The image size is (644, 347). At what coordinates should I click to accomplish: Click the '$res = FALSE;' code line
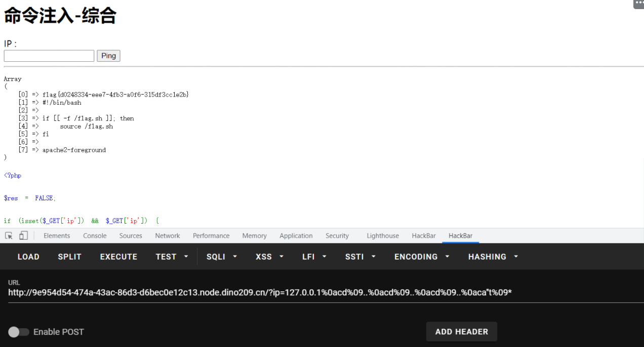click(30, 198)
